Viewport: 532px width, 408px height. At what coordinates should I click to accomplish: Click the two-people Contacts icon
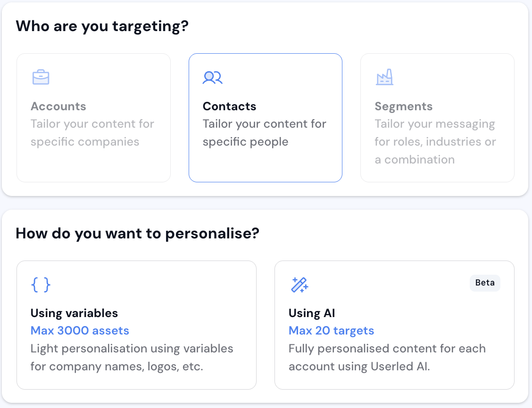click(212, 77)
